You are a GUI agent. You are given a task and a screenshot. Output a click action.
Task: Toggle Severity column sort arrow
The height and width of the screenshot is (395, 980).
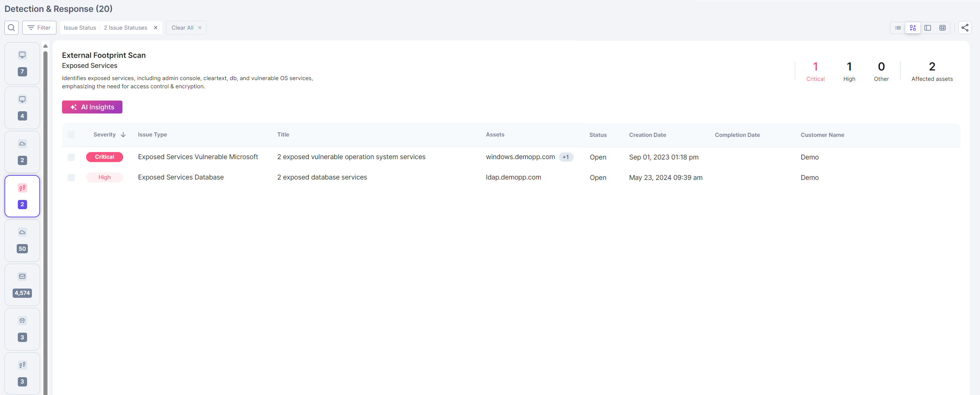[123, 135]
